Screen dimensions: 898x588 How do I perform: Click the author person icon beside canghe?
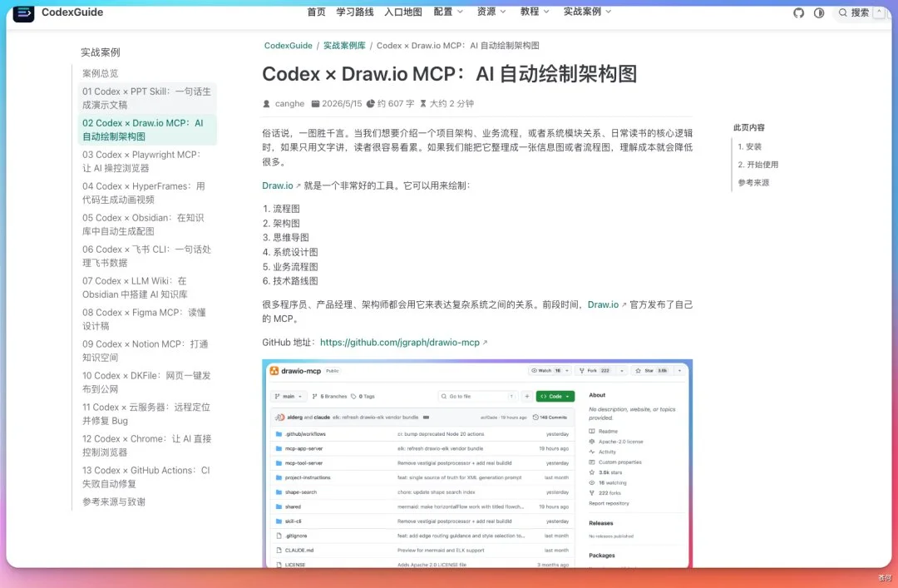point(266,104)
